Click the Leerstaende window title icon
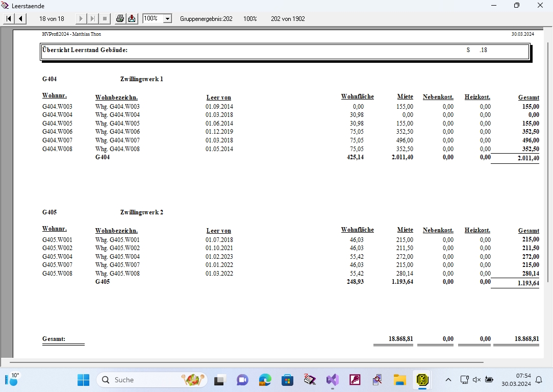 point(5,6)
